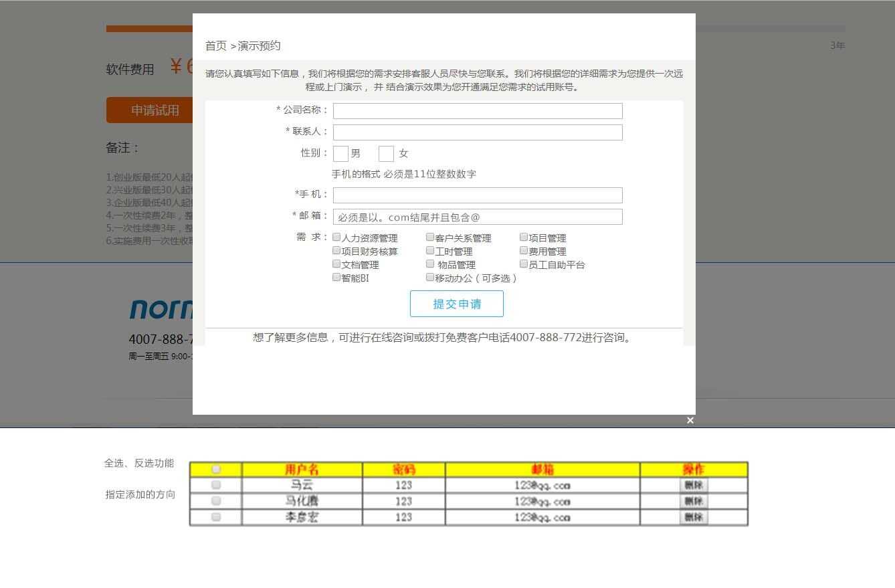The image size is (895, 588).
Task: Check the row checkbox for 李彦宏
Action: pos(216,517)
